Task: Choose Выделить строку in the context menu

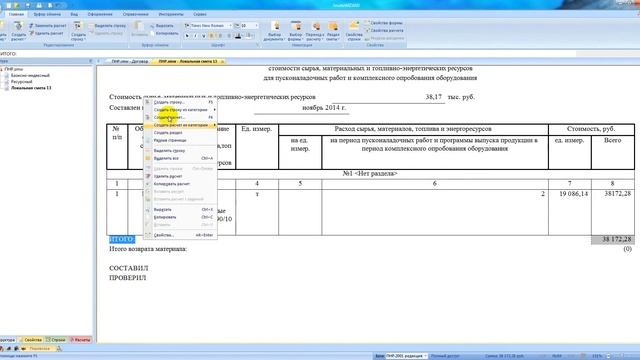Action: click(x=180, y=151)
